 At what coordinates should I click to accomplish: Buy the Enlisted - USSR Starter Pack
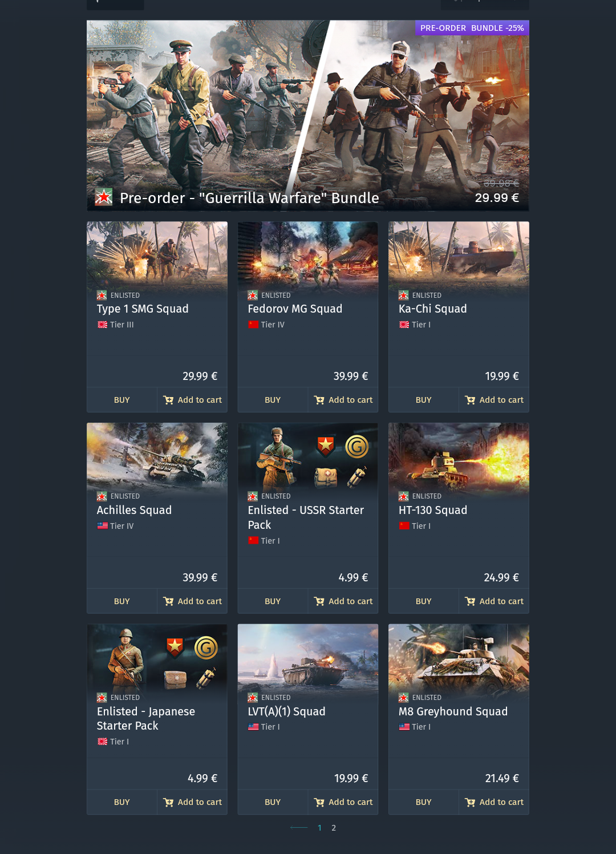273,601
